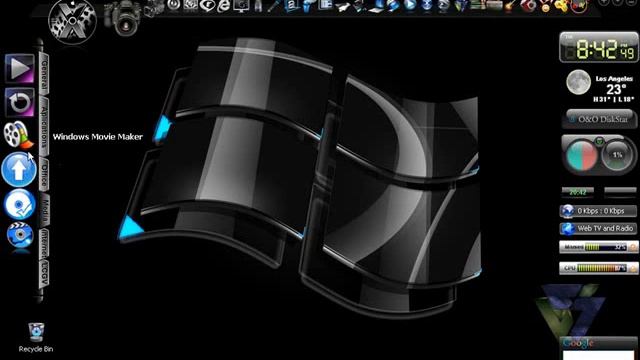640x360 pixels.
Task: Open Windows Movie Maker icon
Action: (18, 135)
